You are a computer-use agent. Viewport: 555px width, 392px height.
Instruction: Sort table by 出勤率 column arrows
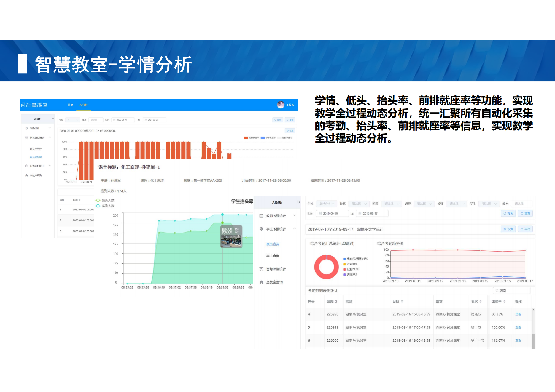[504, 301]
